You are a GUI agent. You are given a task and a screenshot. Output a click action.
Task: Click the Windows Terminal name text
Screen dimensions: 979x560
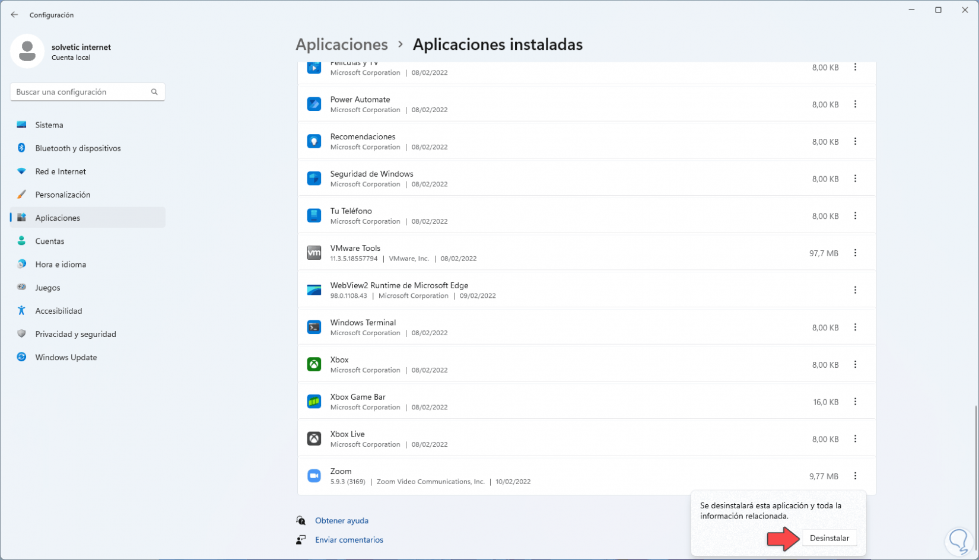(x=363, y=323)
